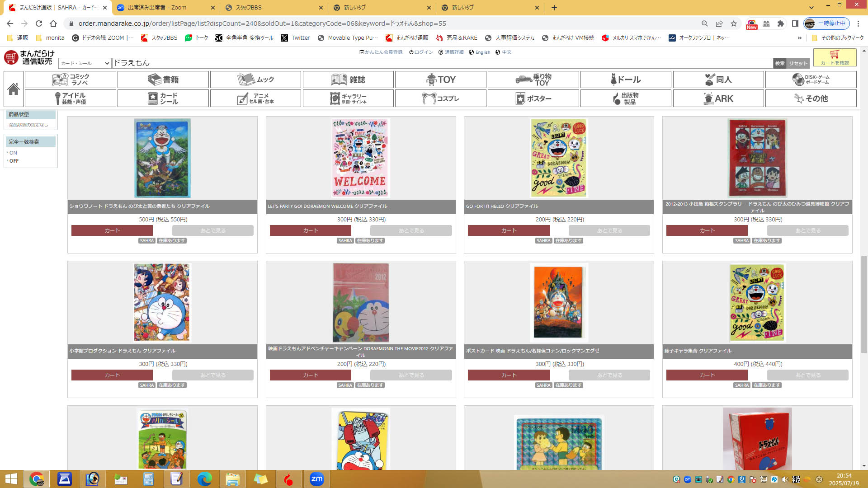Image resolution: width=868 pixels, height=488 pixels.
Task: Open カード シール category
Action: pyautogui.click(x=163, y=98)
